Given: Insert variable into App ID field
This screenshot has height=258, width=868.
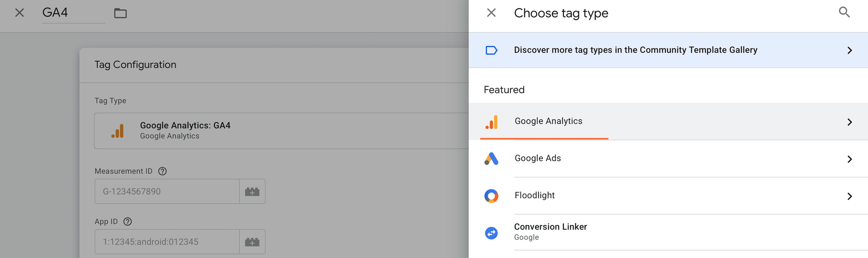Looking at the screenshot, I should tap(252, 242).
